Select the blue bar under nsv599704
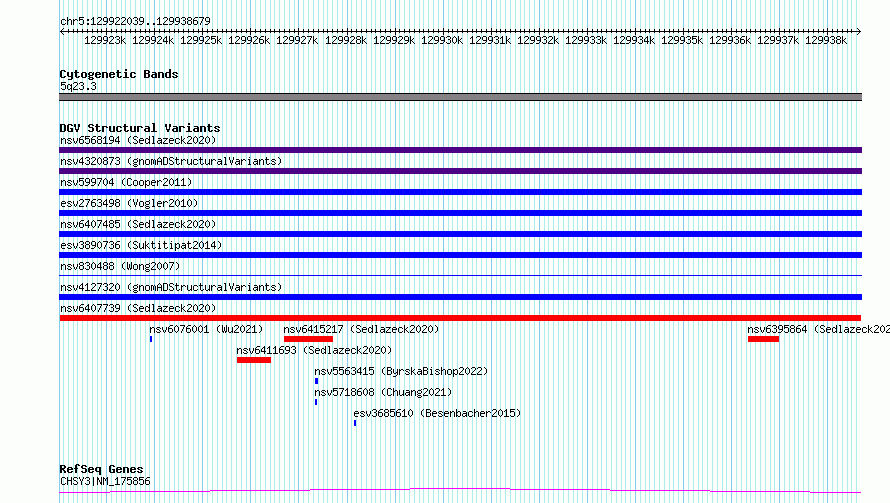Image resolution: width=890 pixels, height=503 pixels. pos(460,192)
